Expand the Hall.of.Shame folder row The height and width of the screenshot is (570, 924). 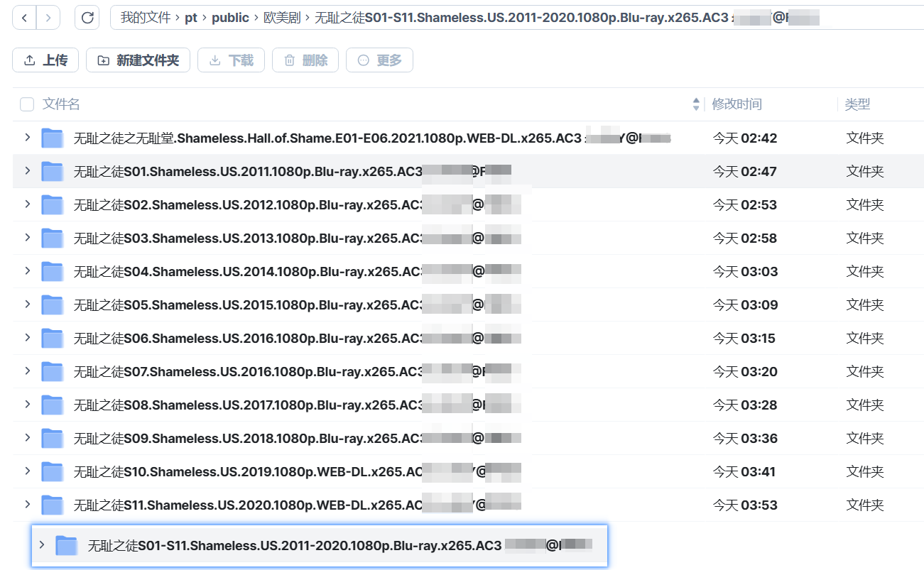(28, 138)
